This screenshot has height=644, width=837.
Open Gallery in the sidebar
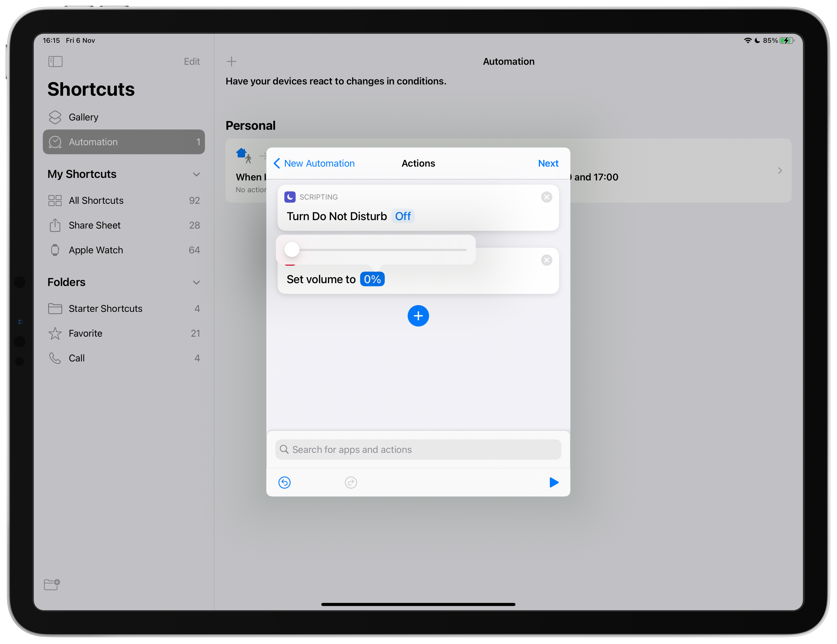tap(83, 117)
